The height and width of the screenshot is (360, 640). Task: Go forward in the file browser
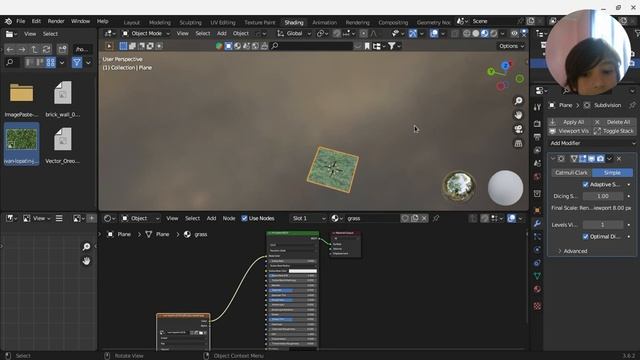coord(22,49)
